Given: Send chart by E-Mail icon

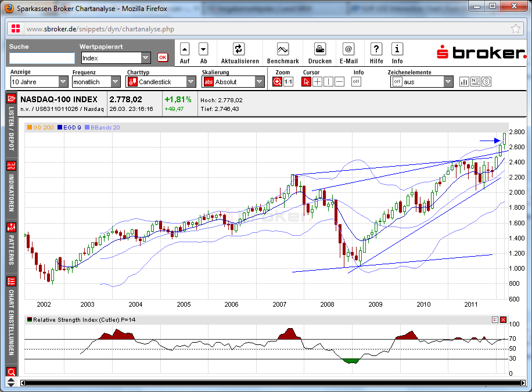Looking at the screenshot, I should coord(348,49).
